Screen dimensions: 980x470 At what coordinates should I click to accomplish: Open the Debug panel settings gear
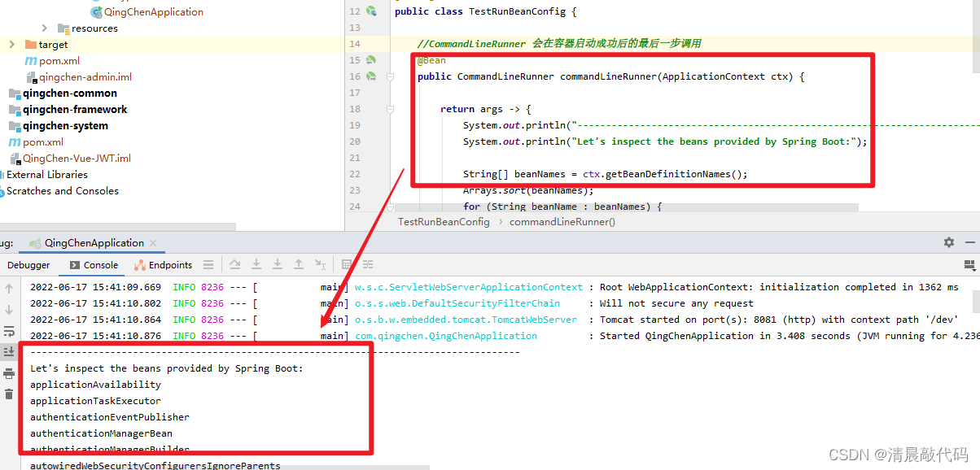948,242
